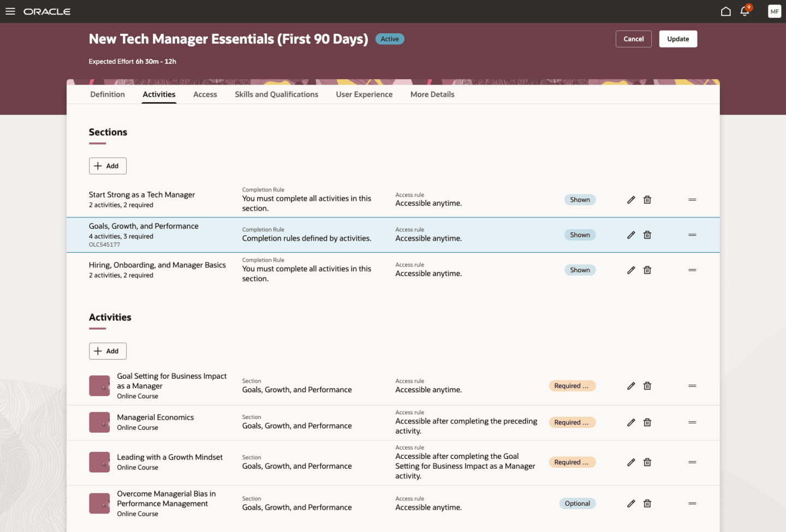Screen dimensions: 786x532
Task: Grab the reorder handle for Start Strong section
Action: coord(692,200)
